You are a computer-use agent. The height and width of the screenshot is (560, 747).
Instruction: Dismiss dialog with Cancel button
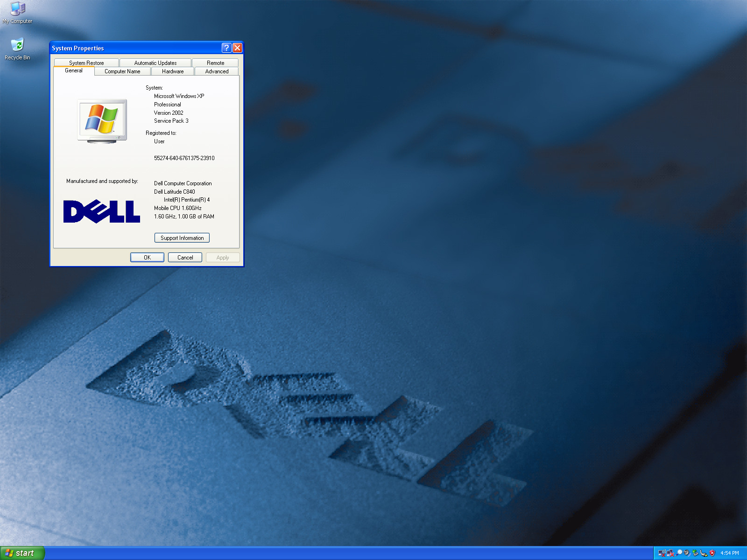point(185,258)
